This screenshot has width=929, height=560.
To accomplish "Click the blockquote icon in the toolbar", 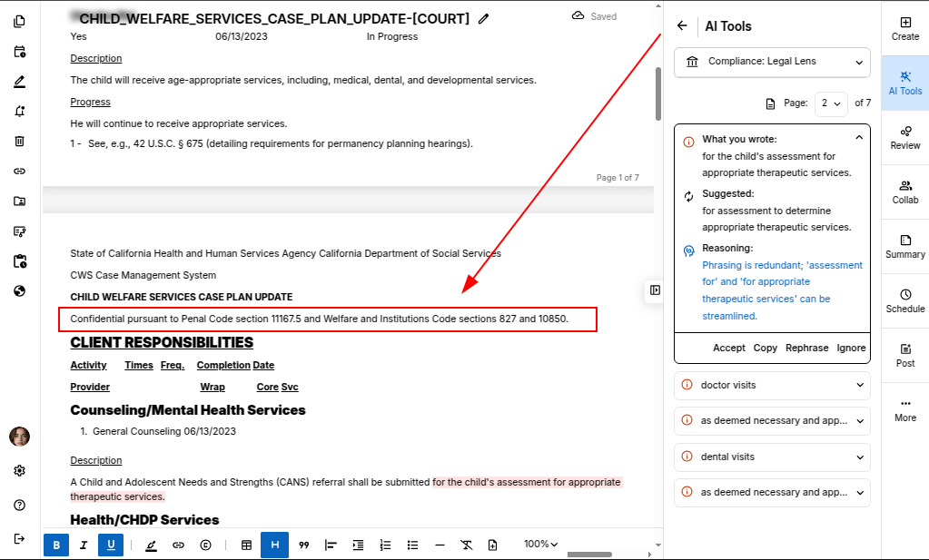I will click(x=304, y=545).
